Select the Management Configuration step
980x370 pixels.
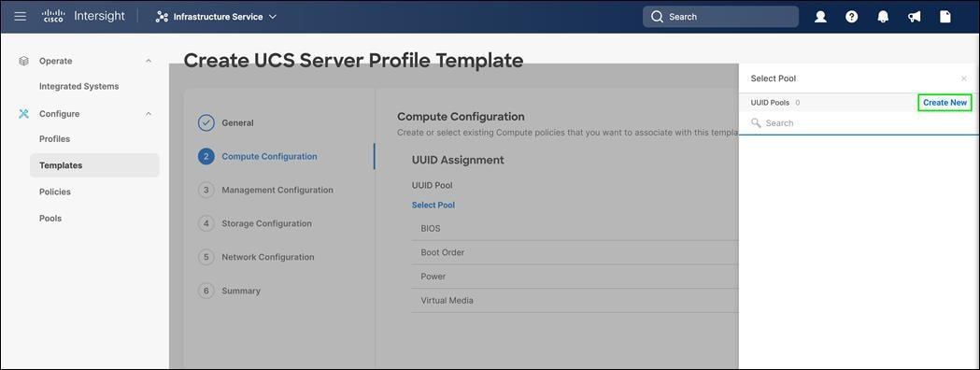265,190
